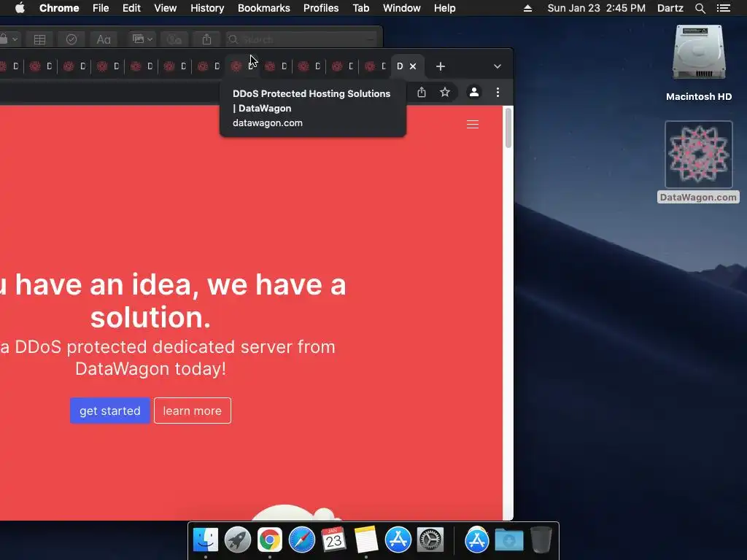Expand the Chrome tab search chevron
The image size is (747, 560).
pyautogui.click(x=498, y=66)
